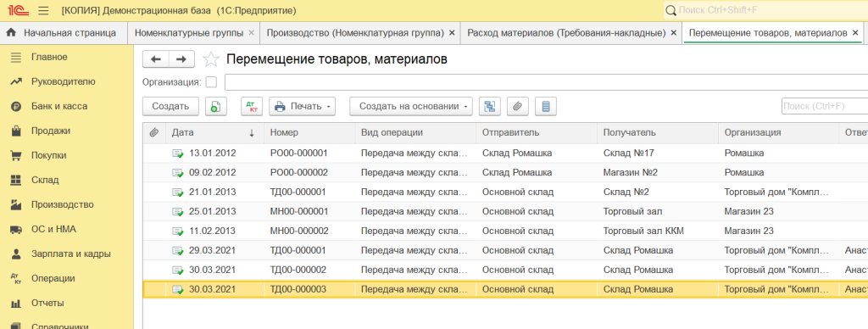The height and width of the screenshot is (329, 868).
Task: Go back with the left arrow button
Action: tap(156, 59)
